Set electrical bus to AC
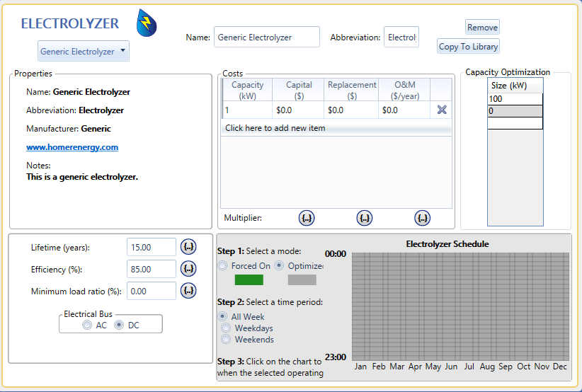 pyautogui.click(x=87, y=325)
